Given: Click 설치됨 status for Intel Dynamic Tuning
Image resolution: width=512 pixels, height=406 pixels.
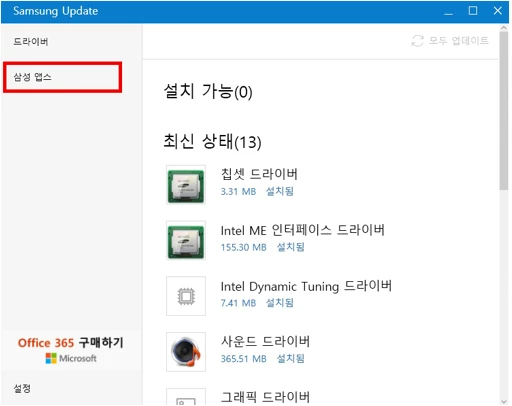Looking at the screenshot, I should [x=280, y=303].
